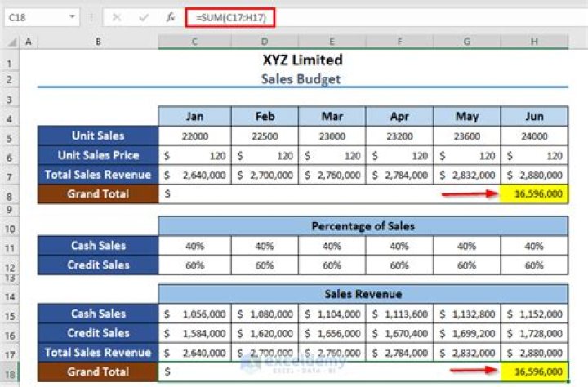This screenshot has height=387, width=588.
Task: Open the Name Box dropdown arrow
Action: pos(73,16)
